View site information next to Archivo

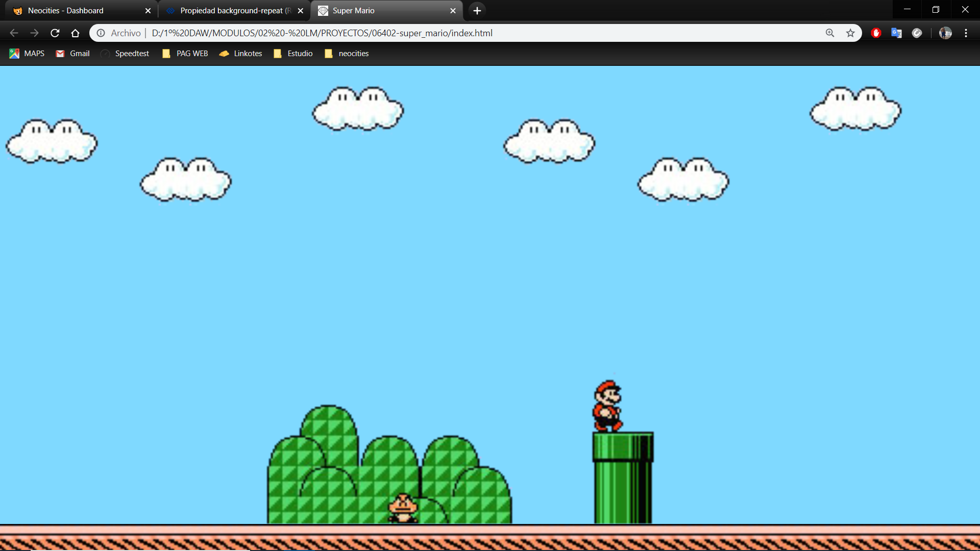[x=101, y=33]
